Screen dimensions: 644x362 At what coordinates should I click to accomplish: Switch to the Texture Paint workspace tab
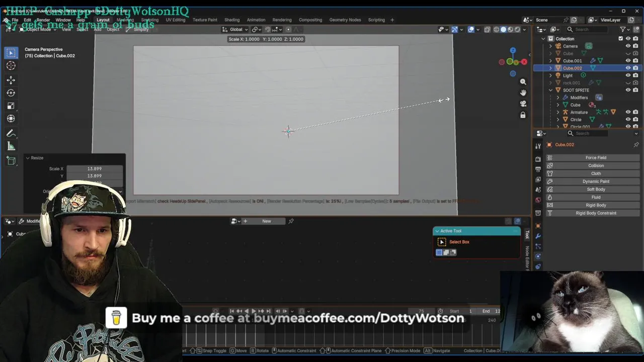pos(205,20)
